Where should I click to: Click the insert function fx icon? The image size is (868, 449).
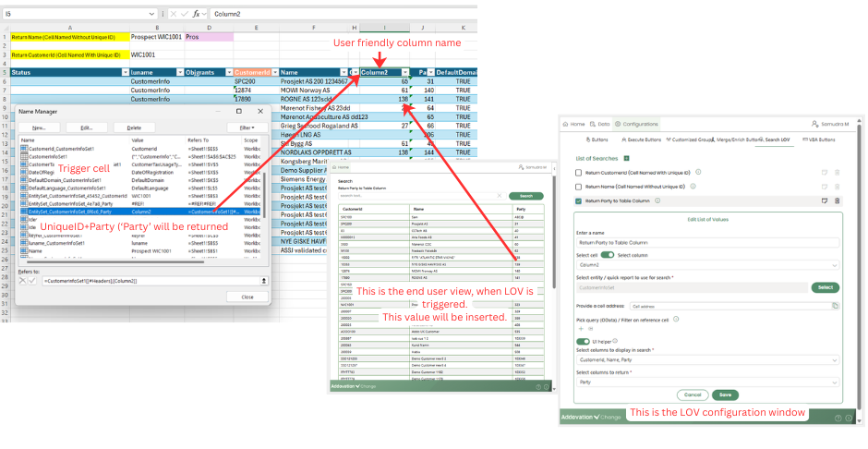pos(197,14)
